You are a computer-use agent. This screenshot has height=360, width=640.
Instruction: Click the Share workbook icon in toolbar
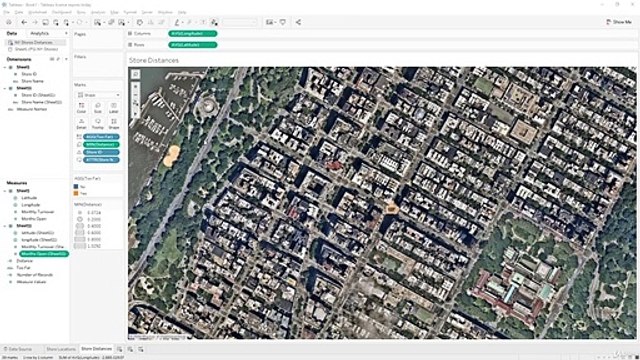(x=298, y=22)
